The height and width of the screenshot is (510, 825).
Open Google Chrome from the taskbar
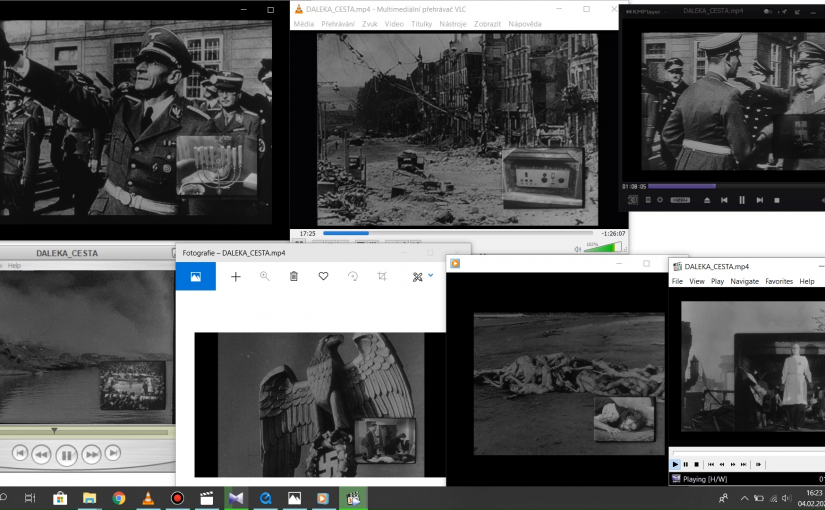[x=118, y=497]
